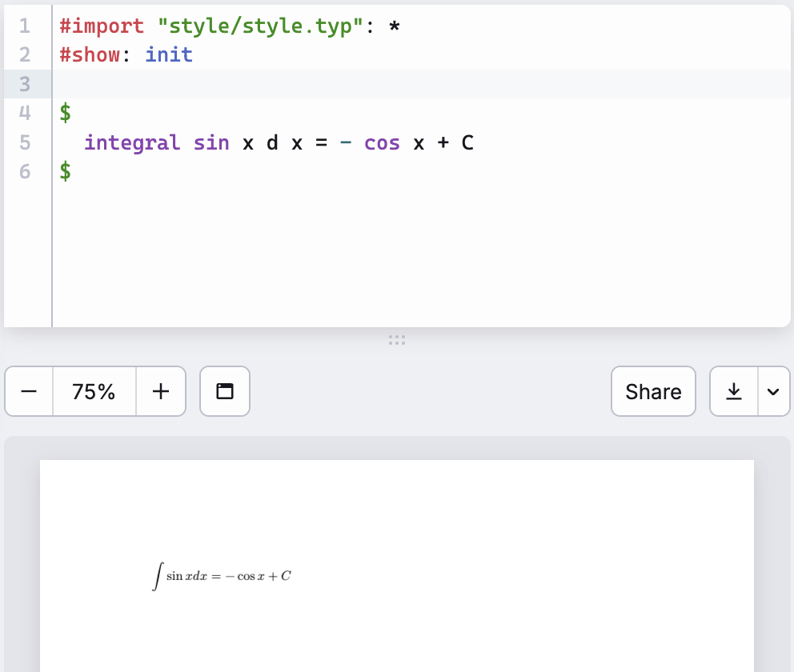Click the cos function on line 5
Image resolution: width=794 pixels, height=672 pixels.
[383, 143]
